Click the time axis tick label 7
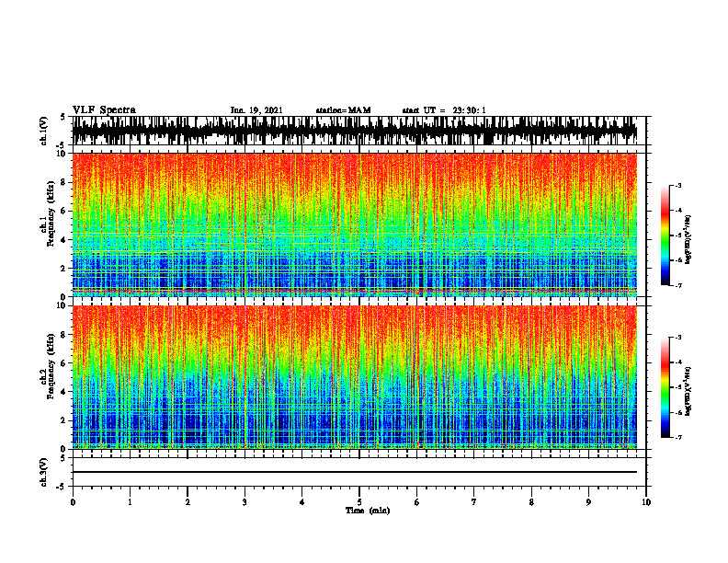The image size is (728, 563). tap(474, 502)
